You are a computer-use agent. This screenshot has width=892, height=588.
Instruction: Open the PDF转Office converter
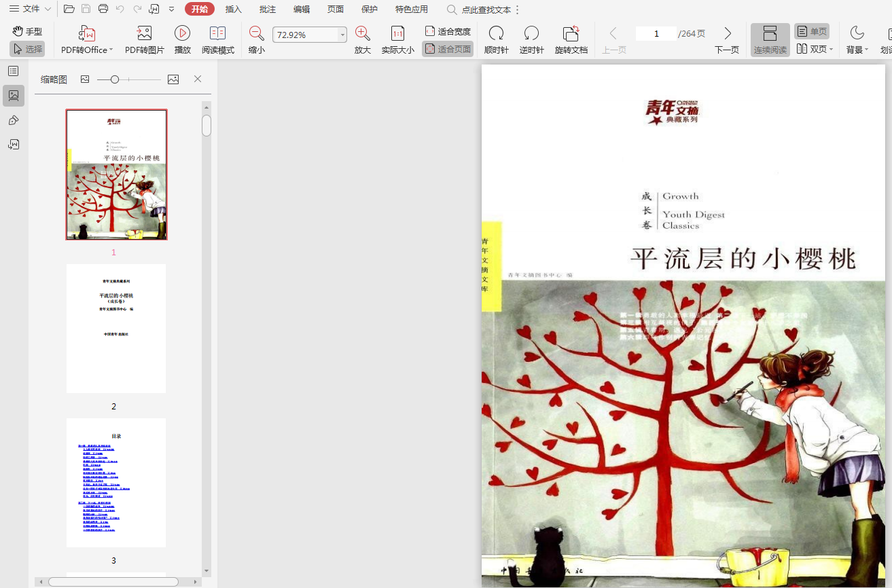87,41
